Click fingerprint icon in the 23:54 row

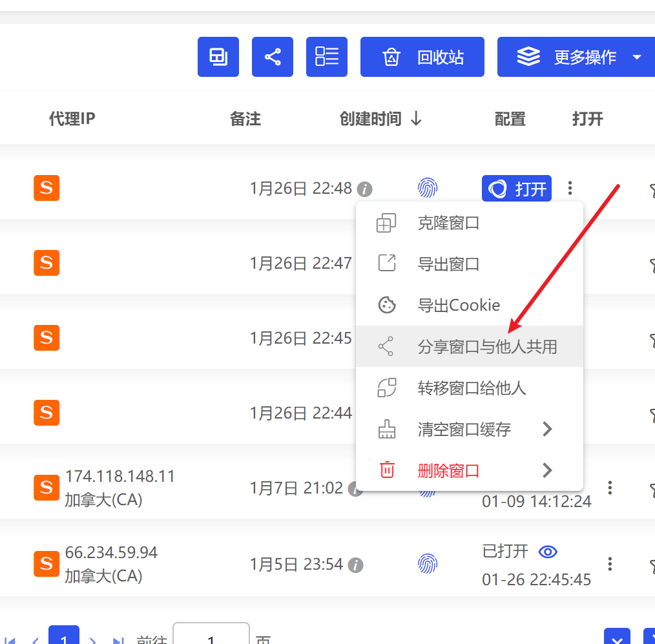[x=428, y=564]
